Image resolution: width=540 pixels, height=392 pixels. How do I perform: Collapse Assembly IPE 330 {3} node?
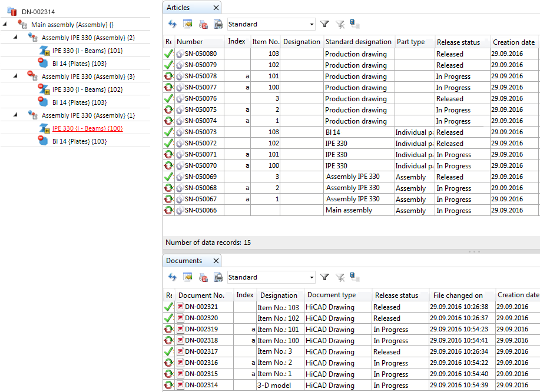pyautogui.click(x=16, y=77)
